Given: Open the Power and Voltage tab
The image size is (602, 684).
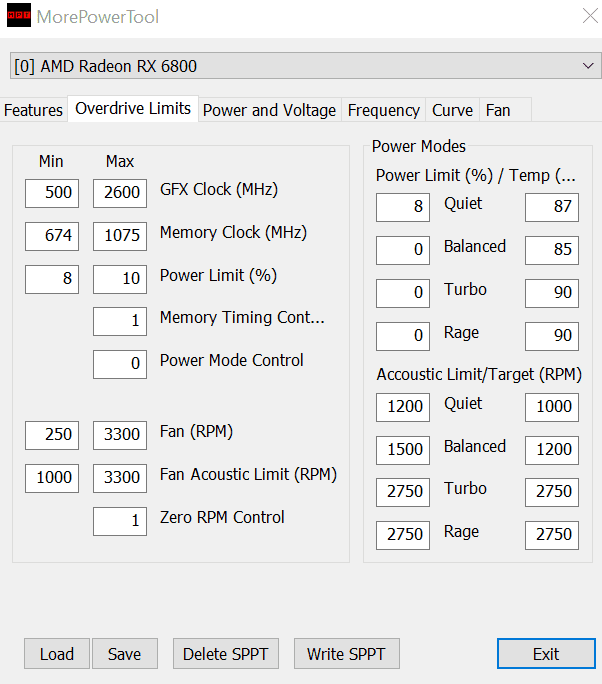Looking at the screenshot, I should (270, 110).
